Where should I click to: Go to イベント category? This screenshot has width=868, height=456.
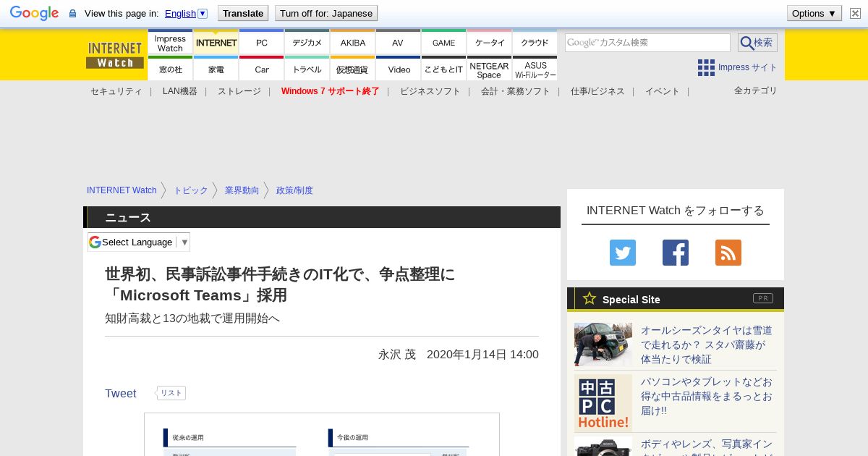pyautogui.click(x=663, y=91)
